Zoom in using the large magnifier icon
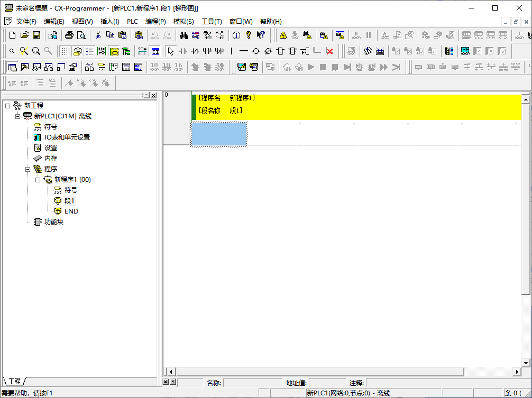Image resolution: width=532 pixels, height=398 pixels. point(36,51)
